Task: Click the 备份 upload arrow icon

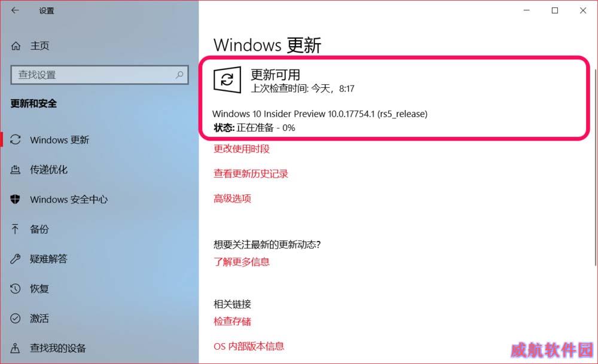Action: (16, 229)
